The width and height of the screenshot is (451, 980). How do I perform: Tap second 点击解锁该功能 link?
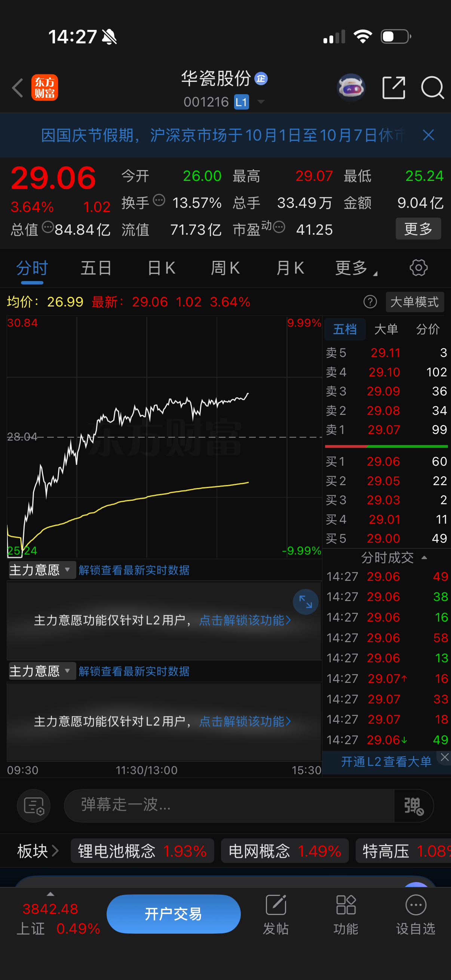[x=245, y=721]
